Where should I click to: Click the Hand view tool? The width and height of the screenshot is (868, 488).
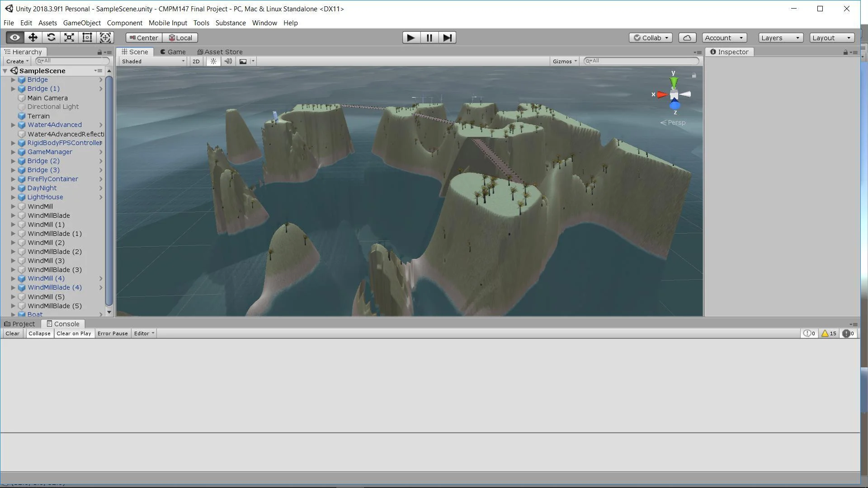14,38
